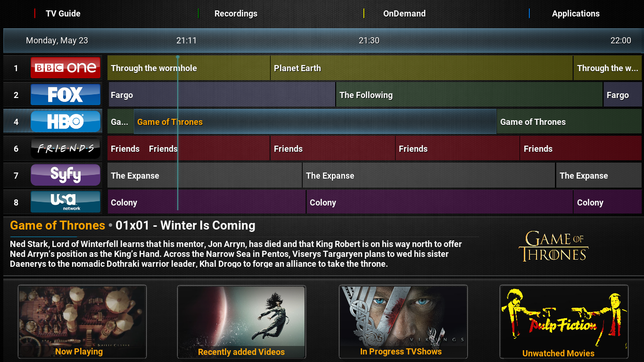Select the Friends channel logo

66,148
